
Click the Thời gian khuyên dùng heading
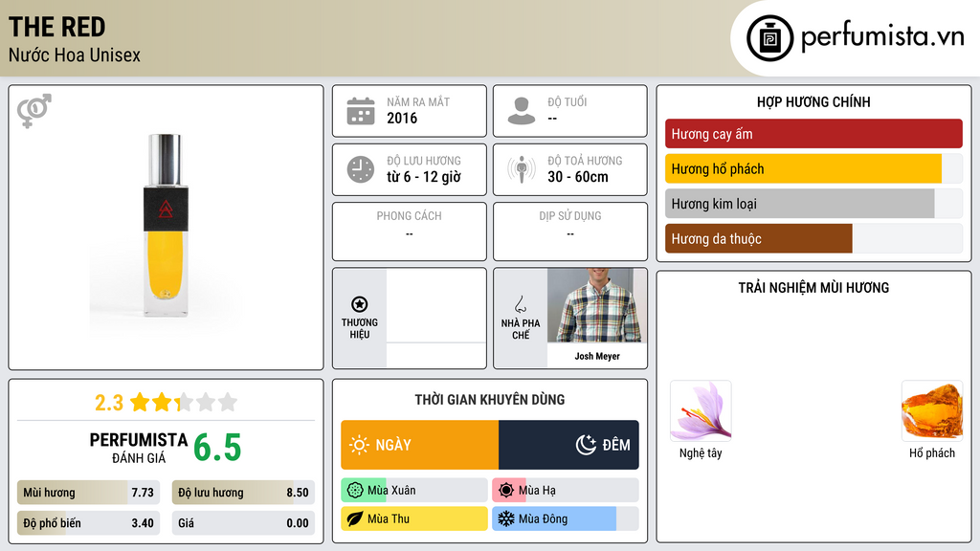489,399
